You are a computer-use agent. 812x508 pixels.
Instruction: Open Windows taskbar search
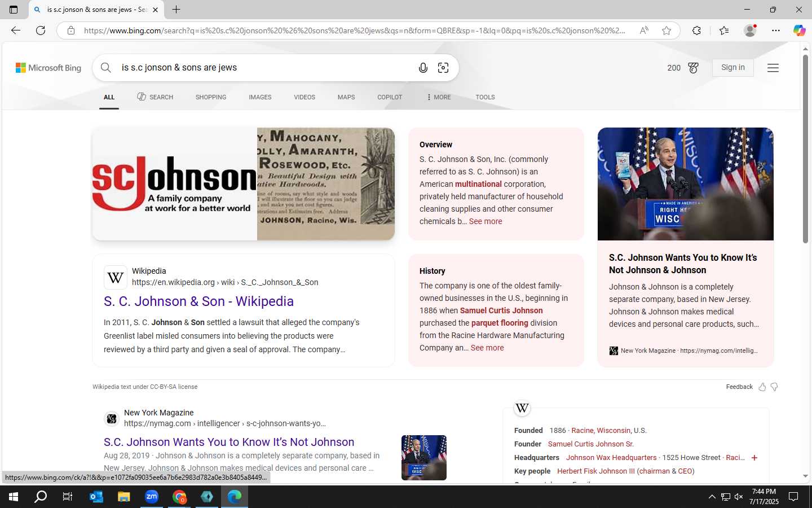click(41, 497)
